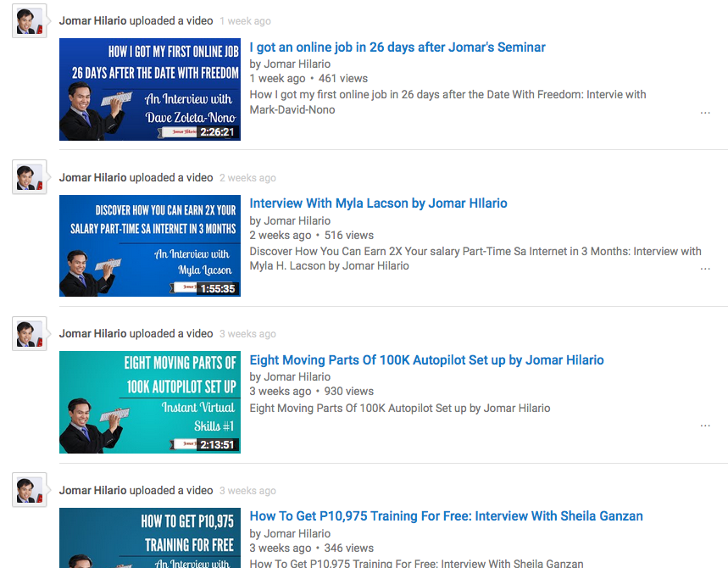Open 'How To Get P10,975 Training For Free' title
Screen dimensions: 728x568
pos(446,516)
